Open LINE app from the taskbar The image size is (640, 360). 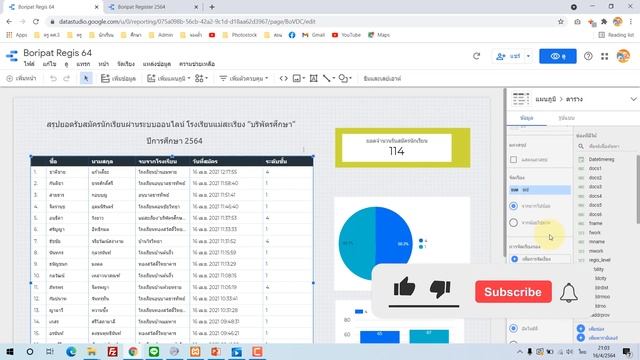coord(154,351)
